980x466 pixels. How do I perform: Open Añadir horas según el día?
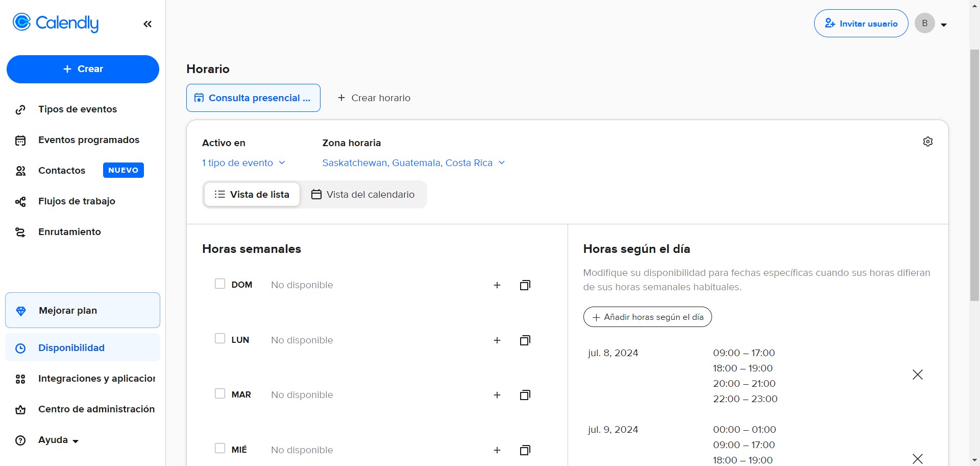pyautogui.click(x=647, y=317)
